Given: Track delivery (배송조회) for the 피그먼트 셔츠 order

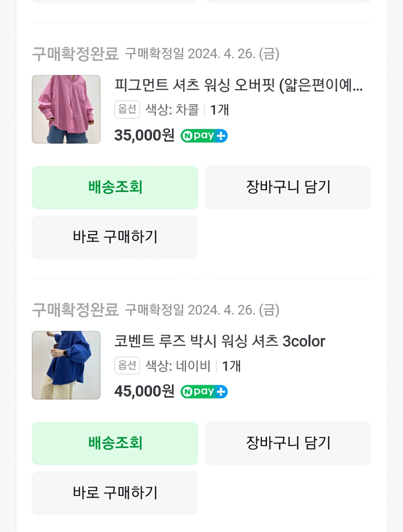Looking at the screenshot, I should pos(115,187).
